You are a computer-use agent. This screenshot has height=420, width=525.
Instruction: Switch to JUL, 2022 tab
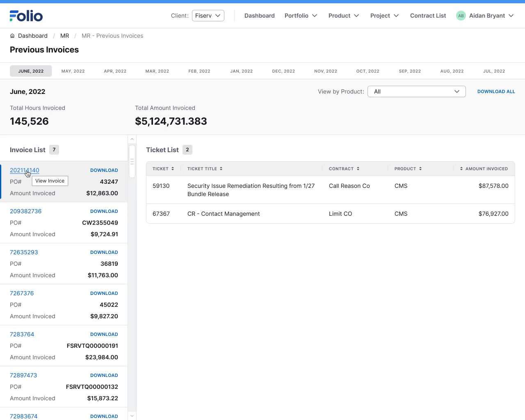494,71
